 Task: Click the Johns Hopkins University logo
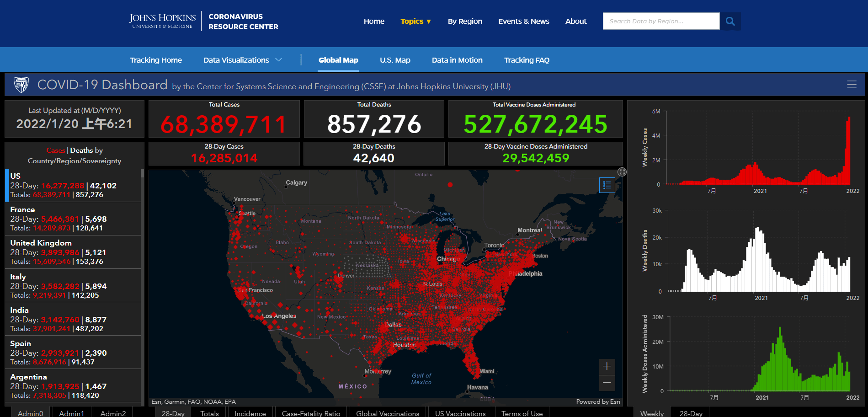tap(162, 21)
